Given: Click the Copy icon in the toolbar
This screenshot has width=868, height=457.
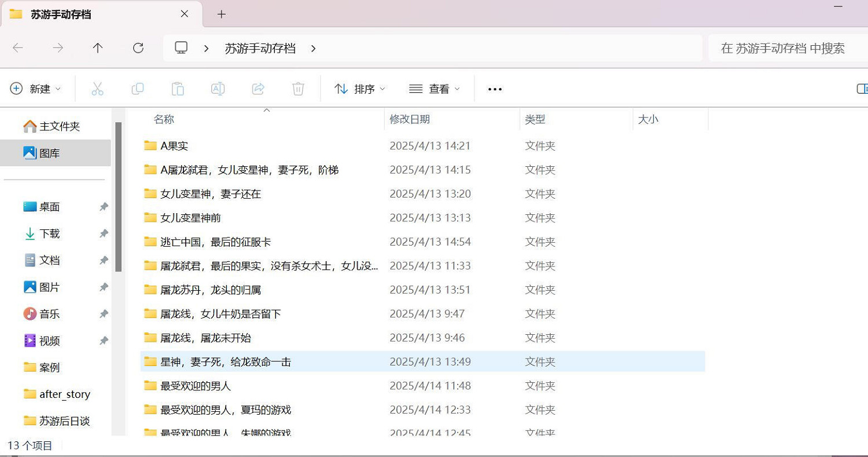Looking at the screenshot, I should (137, 88).
